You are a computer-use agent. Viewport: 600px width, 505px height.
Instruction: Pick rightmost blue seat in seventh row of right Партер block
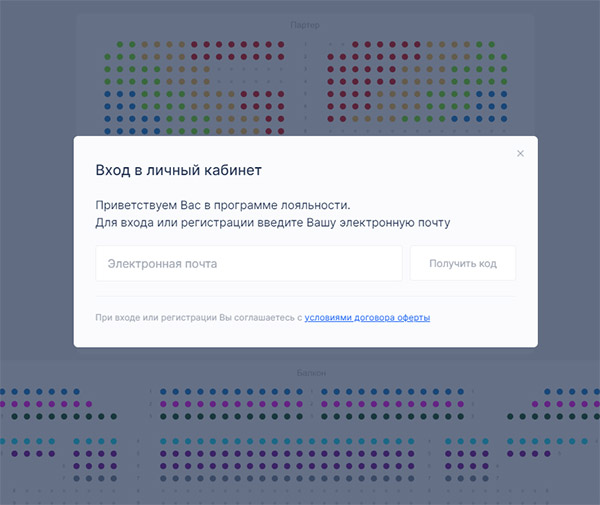(504, 119)
